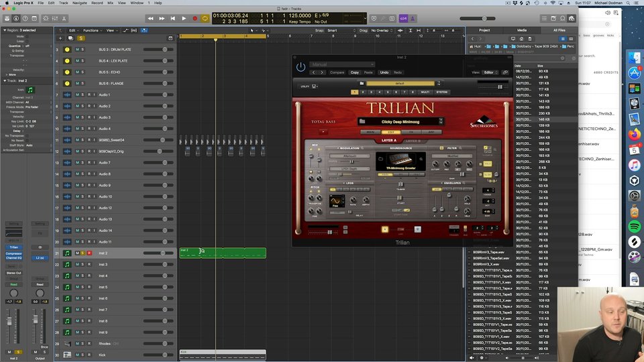644x362 pixels.
Task: Toggle the Trilian plug-in power button
Action: tap(301, 67)
